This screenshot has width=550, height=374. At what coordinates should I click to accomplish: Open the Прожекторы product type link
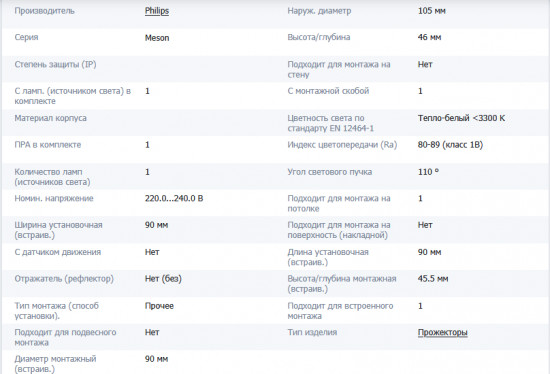pyautogui.click(x=442, y=332)
